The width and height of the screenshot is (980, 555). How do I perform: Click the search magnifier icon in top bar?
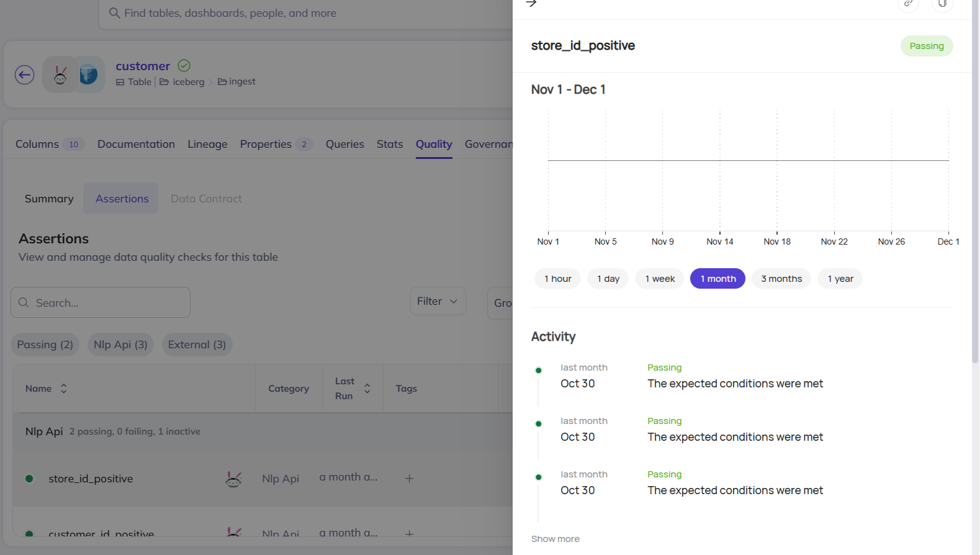114,13
